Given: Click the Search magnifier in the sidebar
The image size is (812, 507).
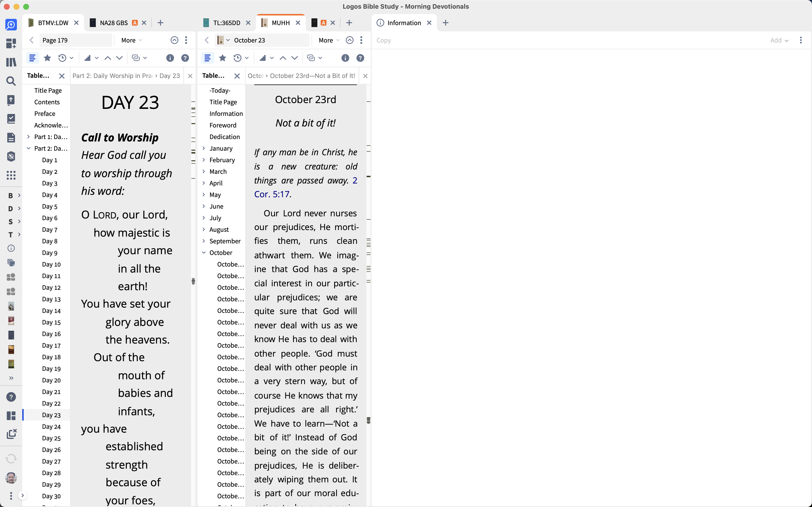Looking at the screenshot, I should pyautogui.click(x=11, y=81).
